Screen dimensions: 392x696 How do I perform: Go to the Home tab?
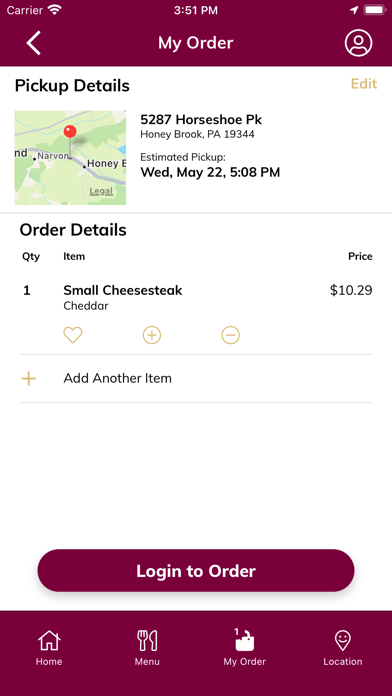coord(49,648)
